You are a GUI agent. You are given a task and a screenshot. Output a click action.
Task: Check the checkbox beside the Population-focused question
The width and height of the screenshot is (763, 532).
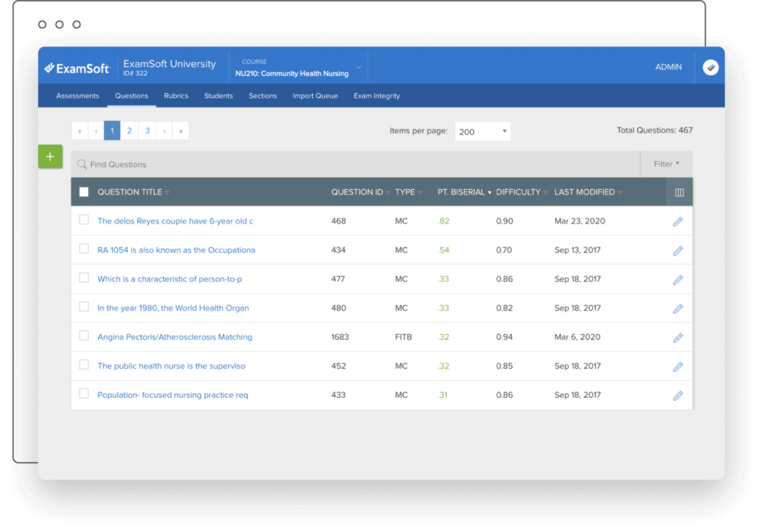[x=83, y=394]
